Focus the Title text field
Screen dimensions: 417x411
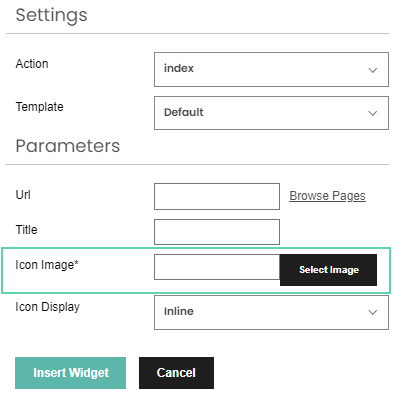click(x=217, y=232)
